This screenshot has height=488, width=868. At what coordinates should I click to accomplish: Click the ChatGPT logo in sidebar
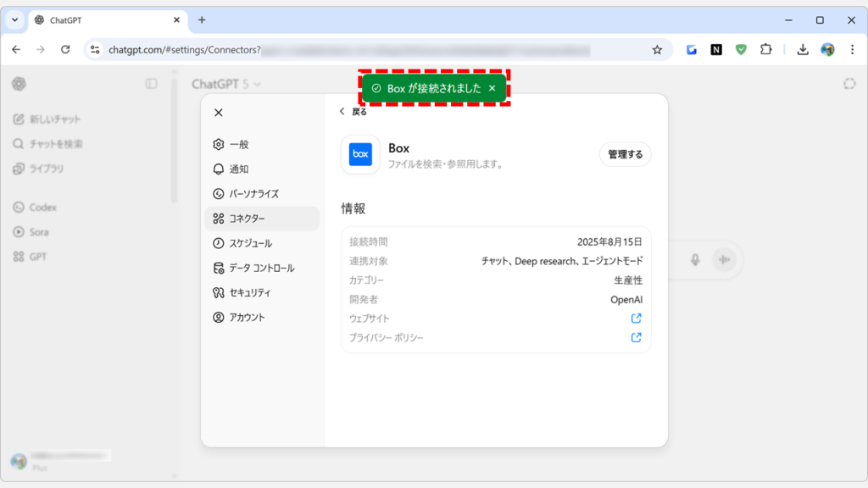[19, 84]
